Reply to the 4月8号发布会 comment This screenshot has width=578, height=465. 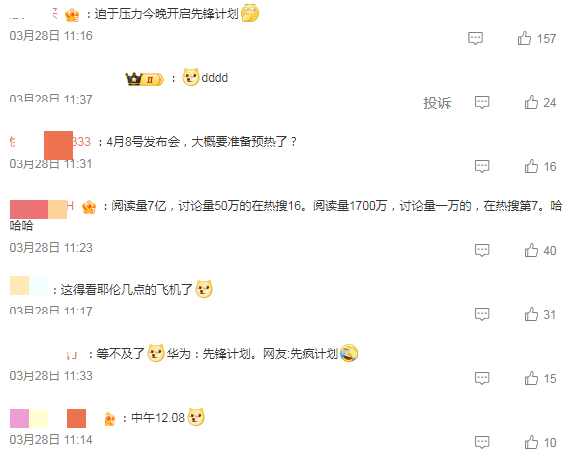click(x=482, y=166)
